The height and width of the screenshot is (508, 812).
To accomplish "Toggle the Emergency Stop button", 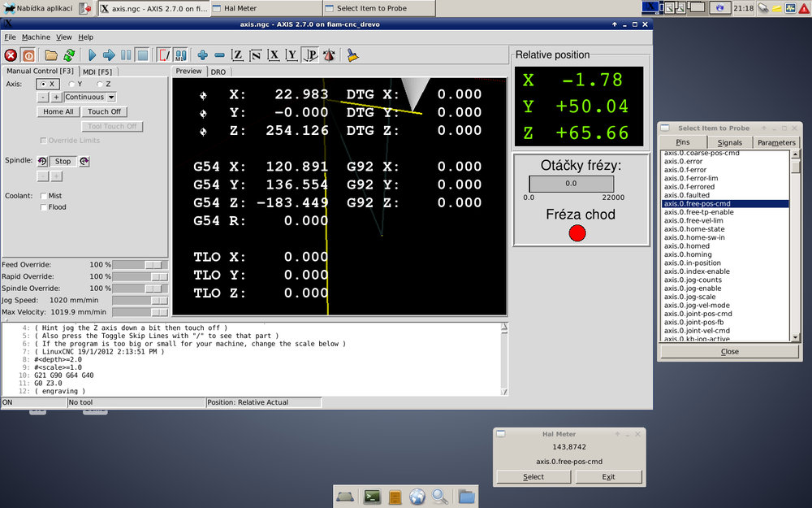I will [x=11, y=55].
